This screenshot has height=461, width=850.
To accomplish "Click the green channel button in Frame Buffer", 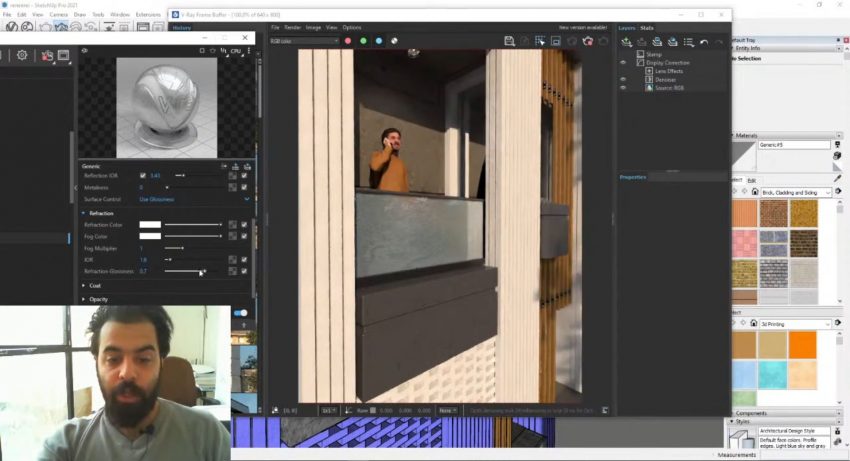I will coord(363,41).
